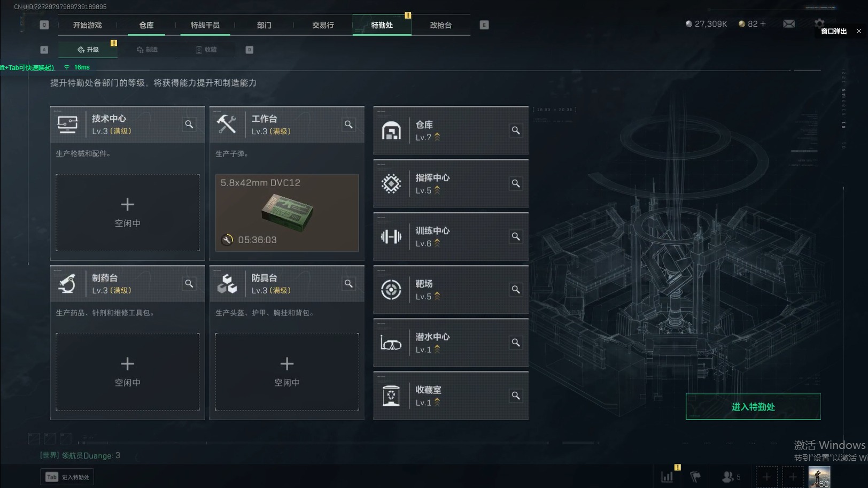
Task: Open the mail envelope icon
Action: tap(789, 24)
